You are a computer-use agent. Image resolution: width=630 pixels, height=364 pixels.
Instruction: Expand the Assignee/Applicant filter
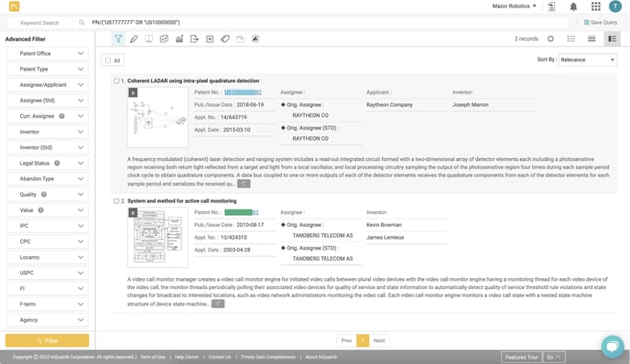(x=48, y=85)
